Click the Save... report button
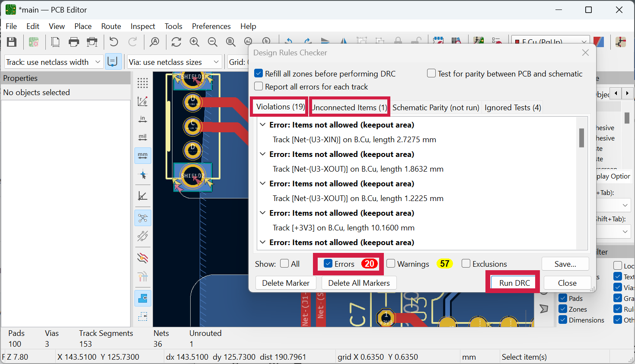Viewport: 635px width, 364px height. point(565,264)
